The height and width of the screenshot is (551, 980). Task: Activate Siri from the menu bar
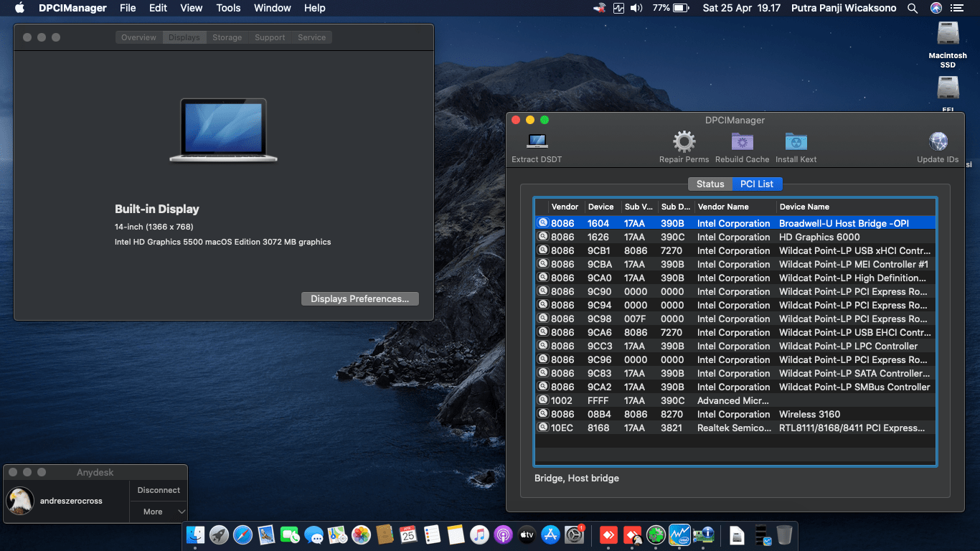936,8
